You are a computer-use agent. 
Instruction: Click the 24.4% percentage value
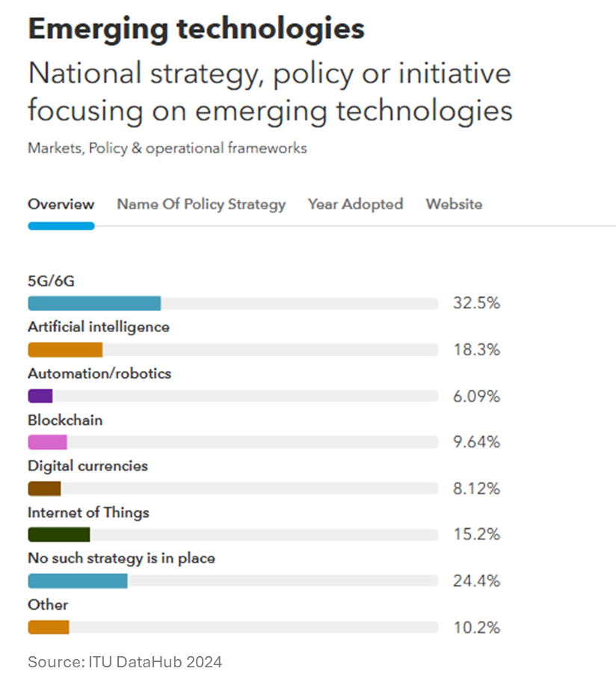(476, 581)
